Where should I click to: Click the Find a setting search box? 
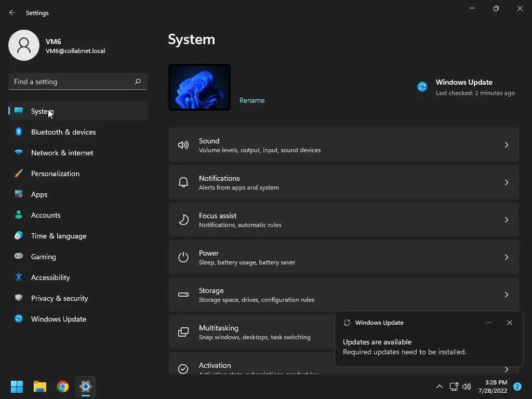click(72, 82)
